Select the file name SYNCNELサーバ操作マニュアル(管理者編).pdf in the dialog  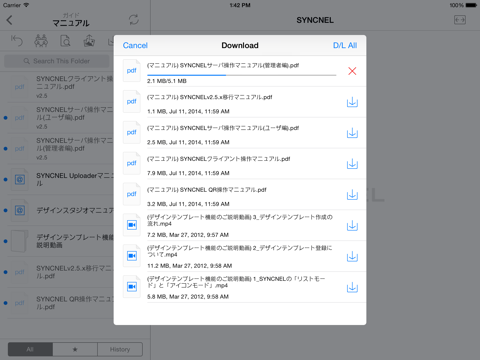tap(223, 65)
